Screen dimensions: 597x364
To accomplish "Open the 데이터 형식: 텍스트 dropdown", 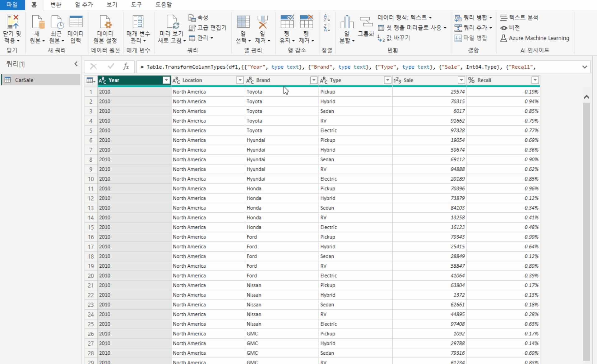I will pos(405,17).
